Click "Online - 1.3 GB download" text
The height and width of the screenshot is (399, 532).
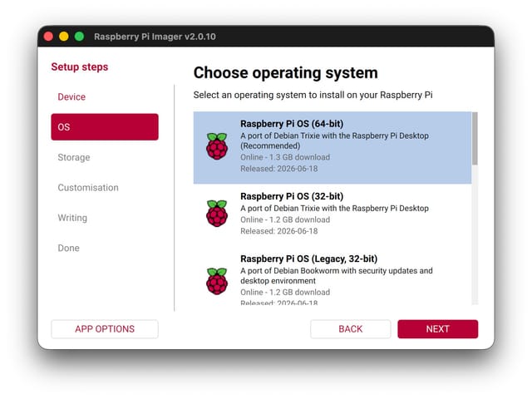pyautogui.click(x=285, y=157)
